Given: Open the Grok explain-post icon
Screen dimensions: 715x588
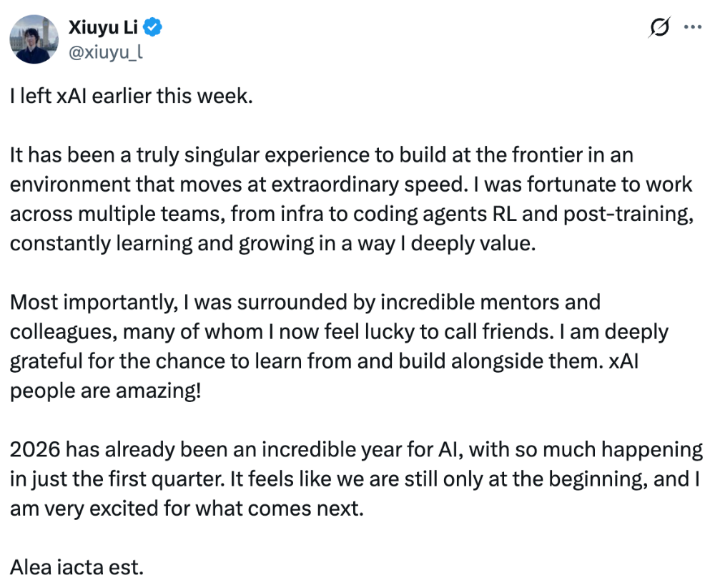Looking at the screenshot, I should point(659,27).
